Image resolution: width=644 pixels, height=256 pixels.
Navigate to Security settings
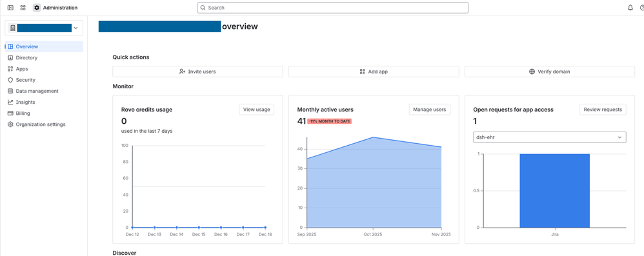44,80
